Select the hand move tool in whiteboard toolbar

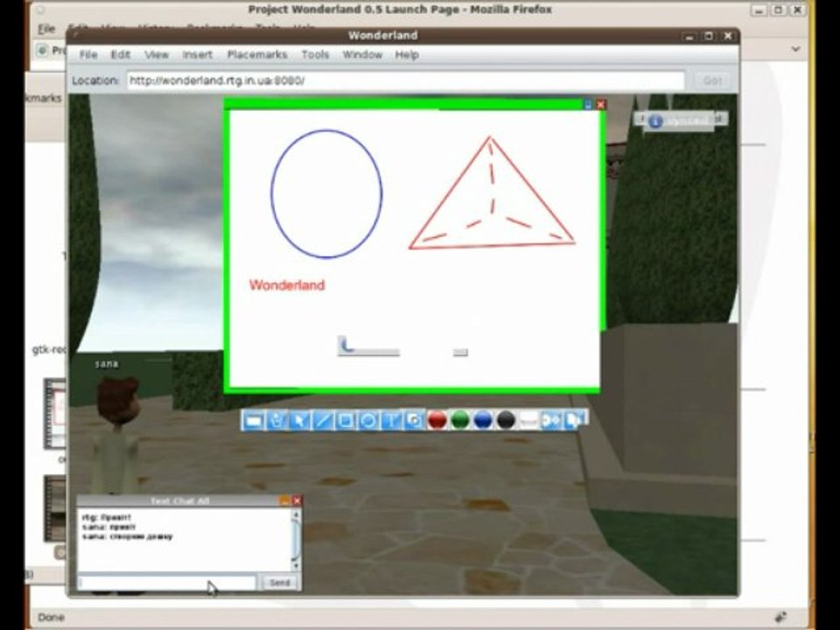tap(277, 421)
